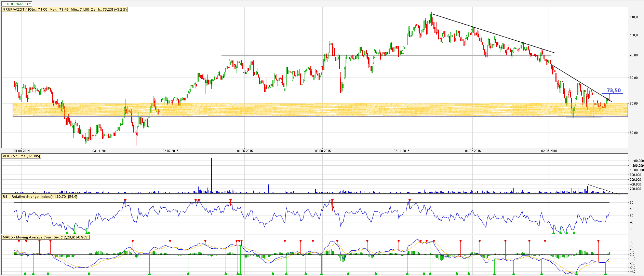
Task: Click the 02.11.2015 date on time axis
Action: (x=401, y=151)
